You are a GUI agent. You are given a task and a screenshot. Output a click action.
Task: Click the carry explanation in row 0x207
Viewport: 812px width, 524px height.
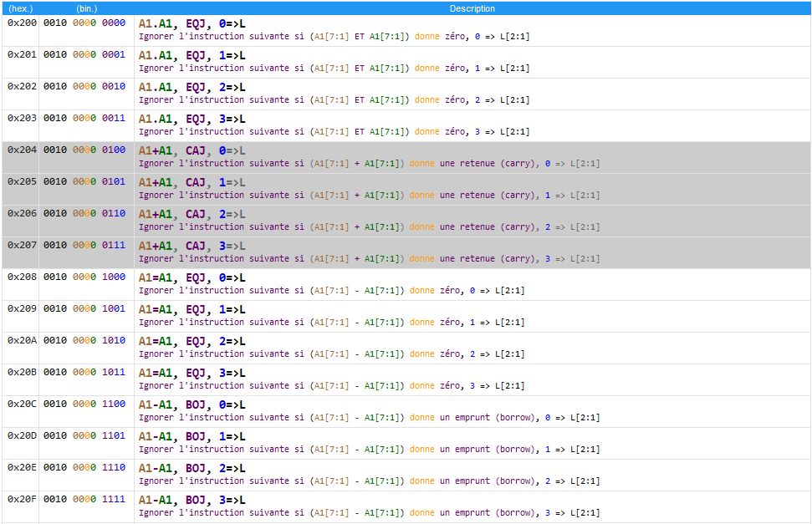(x=370, y=259)
